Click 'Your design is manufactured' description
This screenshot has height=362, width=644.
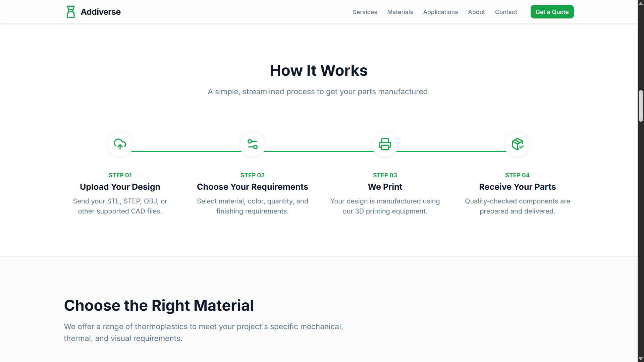point(385,206)
